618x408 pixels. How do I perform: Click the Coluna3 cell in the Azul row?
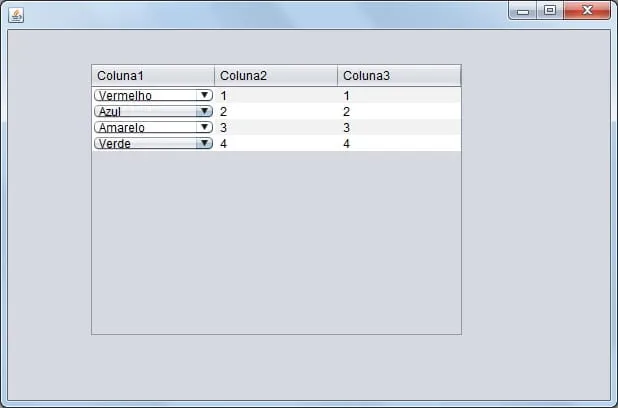click(399, 111)
